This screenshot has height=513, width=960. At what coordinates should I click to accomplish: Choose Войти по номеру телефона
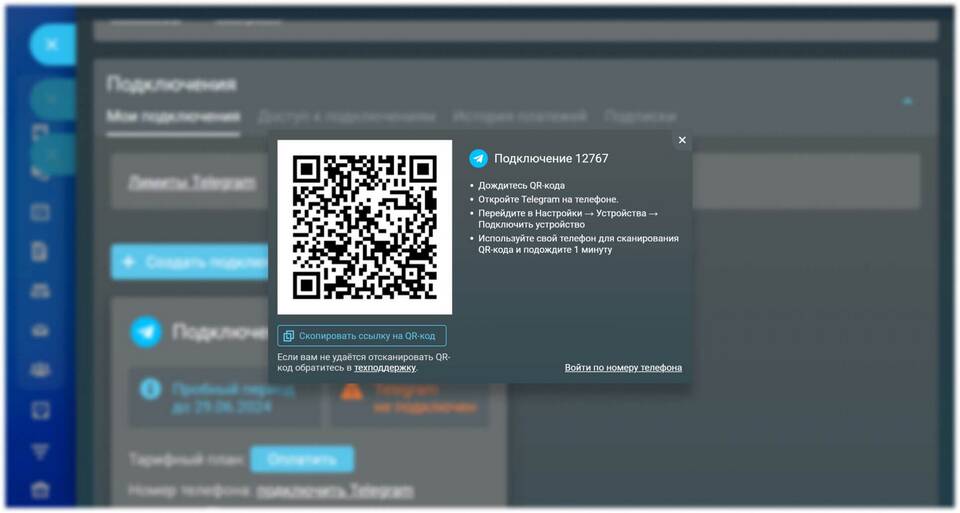tap(623, 368)
